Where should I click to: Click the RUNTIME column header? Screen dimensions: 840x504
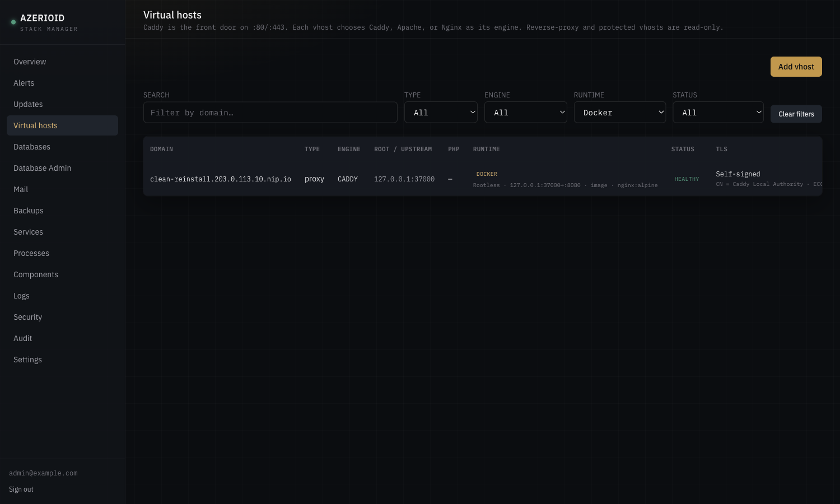pyautogui.click(x=486, y=150)
